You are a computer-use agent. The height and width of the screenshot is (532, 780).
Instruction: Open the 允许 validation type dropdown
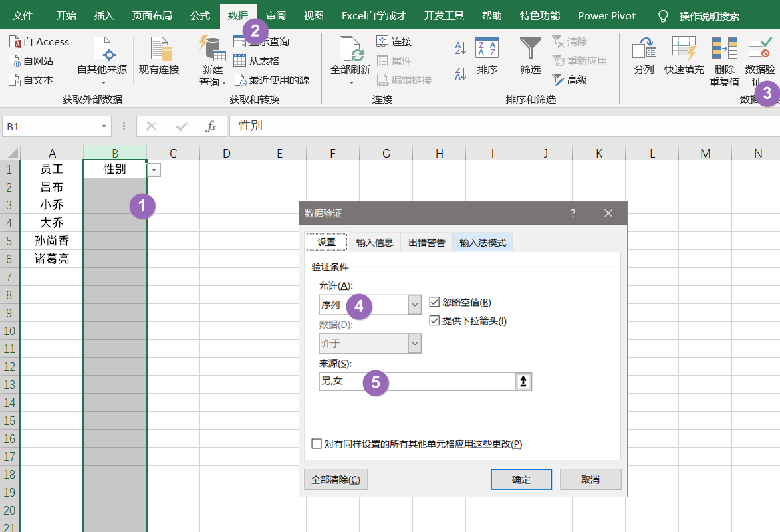click(x=416, y=304)
